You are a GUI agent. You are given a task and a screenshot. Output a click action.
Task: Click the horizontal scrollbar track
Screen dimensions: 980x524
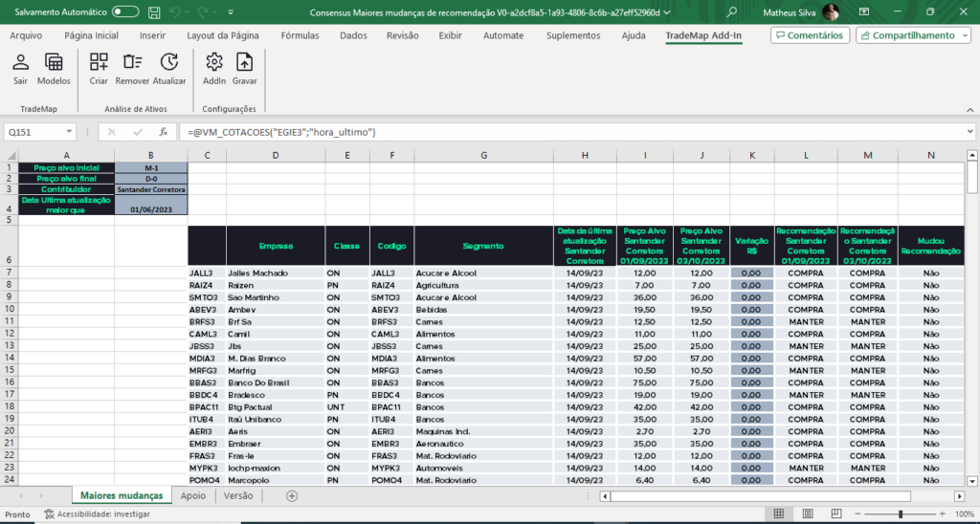tap(781, 496)
